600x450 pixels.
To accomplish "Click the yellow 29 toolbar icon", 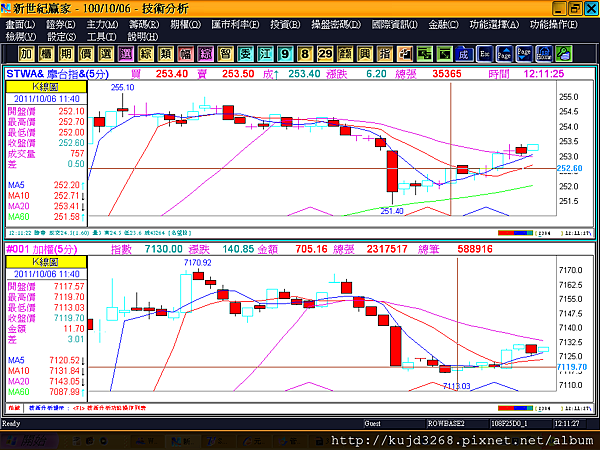I will [325, 54].
